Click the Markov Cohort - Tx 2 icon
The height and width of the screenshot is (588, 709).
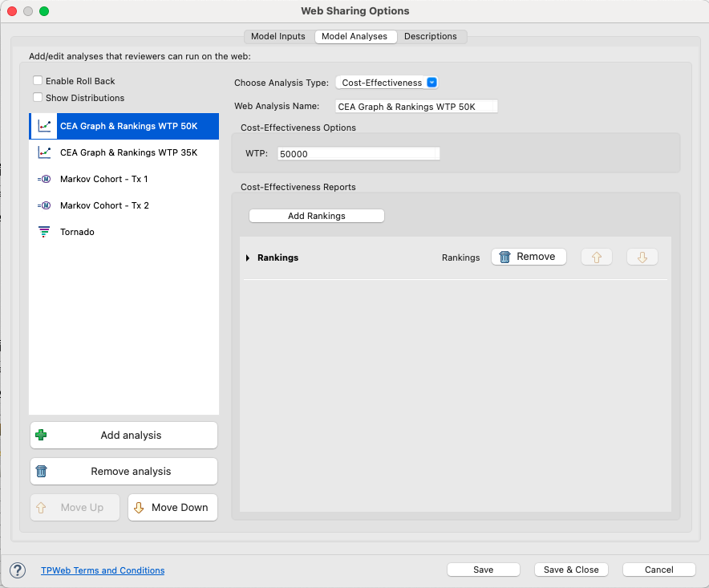click(x=44, y=205)
